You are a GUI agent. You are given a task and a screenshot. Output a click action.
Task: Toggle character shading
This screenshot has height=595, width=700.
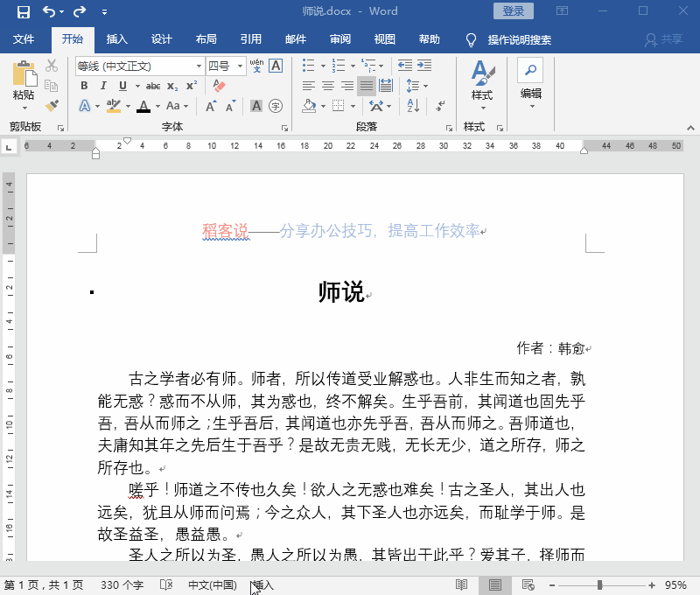(256, 106)
